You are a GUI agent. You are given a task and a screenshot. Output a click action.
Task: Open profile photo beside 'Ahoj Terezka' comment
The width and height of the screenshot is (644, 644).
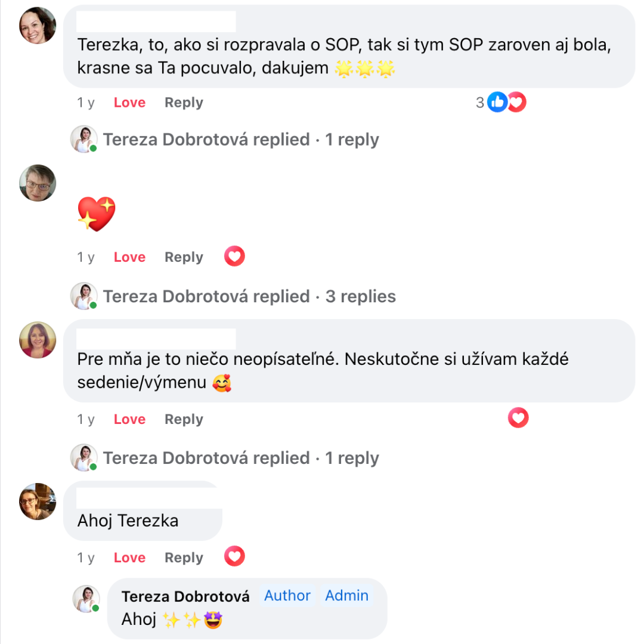coord(38,501)
